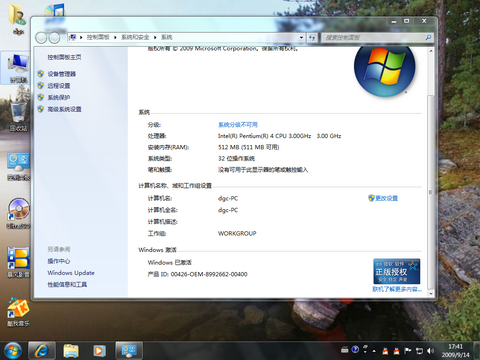Screen dimensions: 480x360
Task: Click the 系统分级不可用 rating link
Action: (238, 125)
